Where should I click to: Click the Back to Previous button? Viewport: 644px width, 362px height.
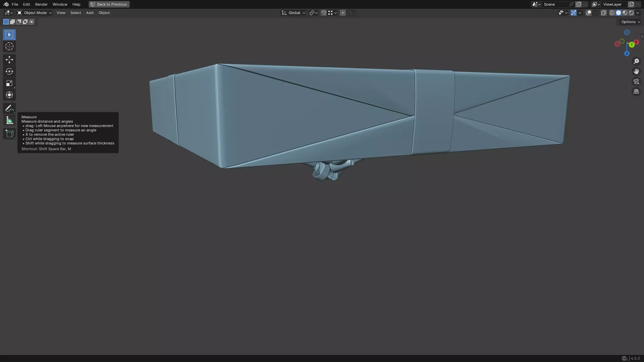[x=109, y=4]
